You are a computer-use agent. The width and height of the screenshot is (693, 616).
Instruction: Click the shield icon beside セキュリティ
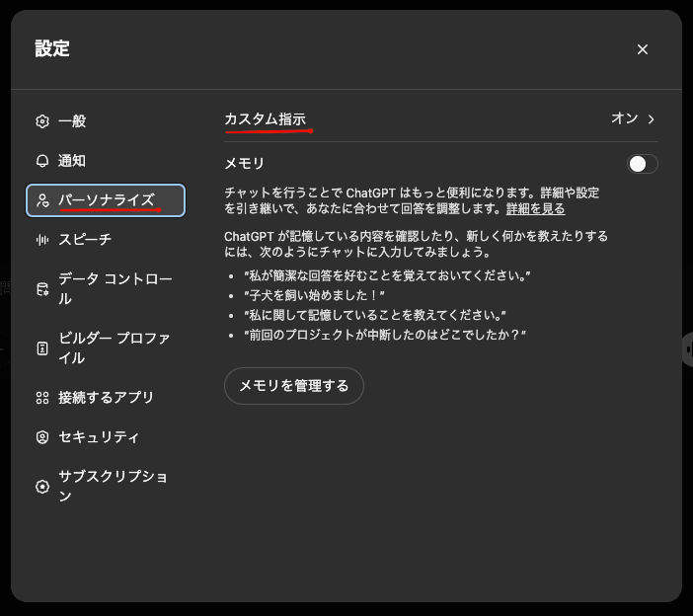[x=42, y=437]
